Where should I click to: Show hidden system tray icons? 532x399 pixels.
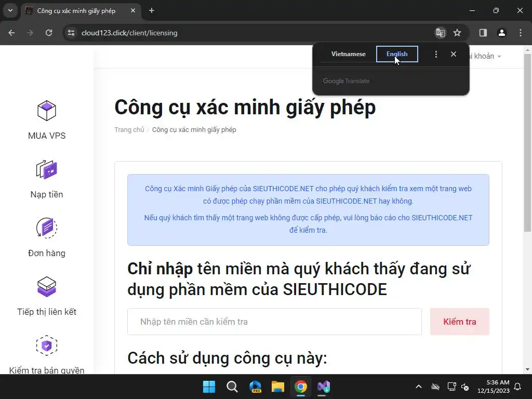pyautogui.click(x=419, y=387)
